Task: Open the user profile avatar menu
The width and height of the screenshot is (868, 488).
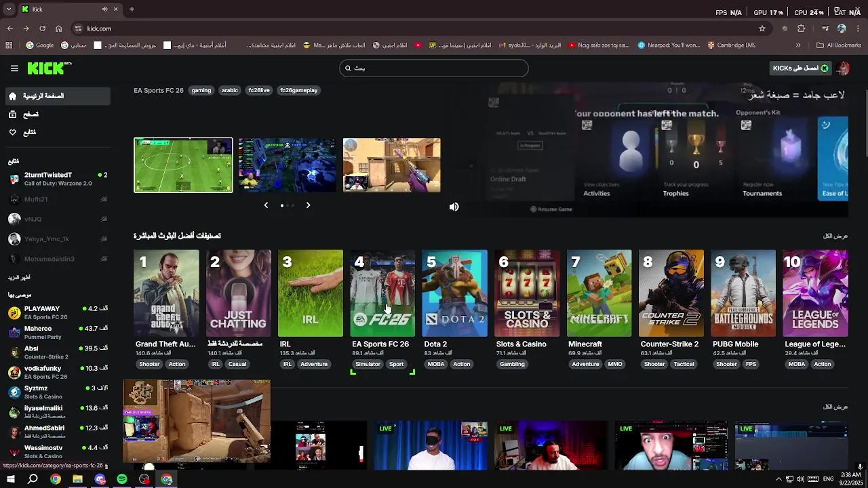Action: pyautogui.click(x=843, y=68)
